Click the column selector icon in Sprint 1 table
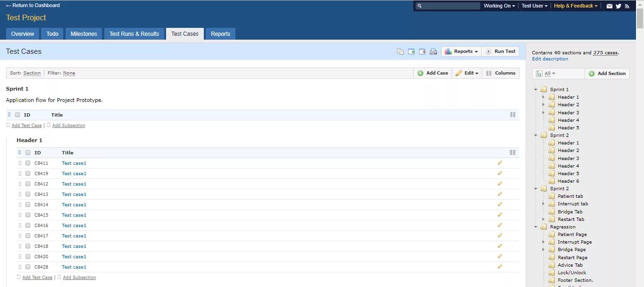Viewport: 644px width, 287px height. (512, 115)
